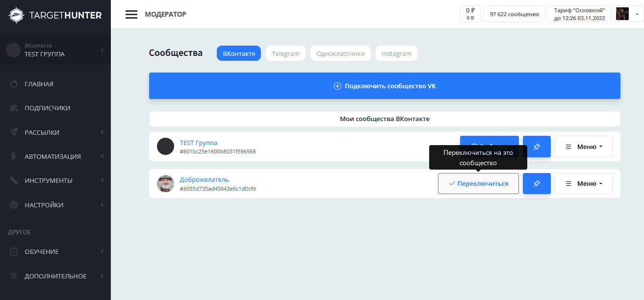Screen dimensions: 644x300
Task: Click the TargetHunter logo
Action: pyautogui.click(x=55, y=15)
